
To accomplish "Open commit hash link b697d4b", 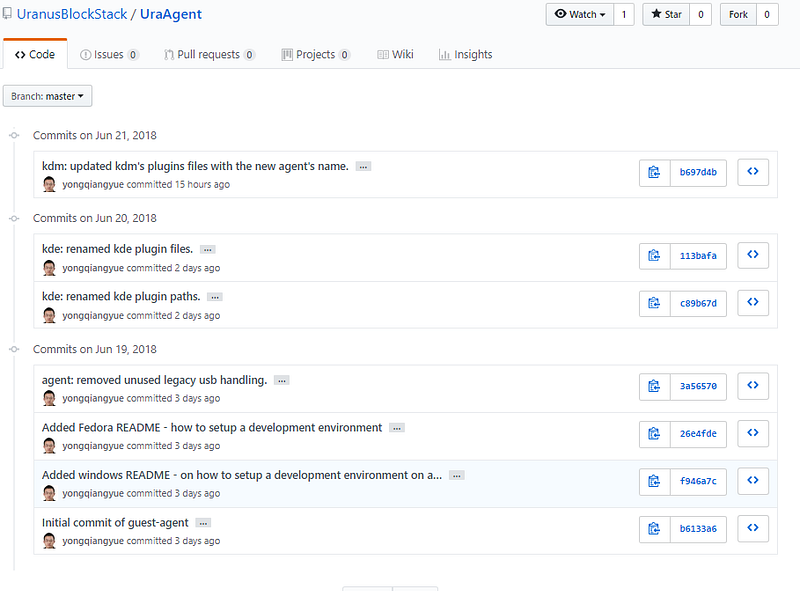I will 698,173.
